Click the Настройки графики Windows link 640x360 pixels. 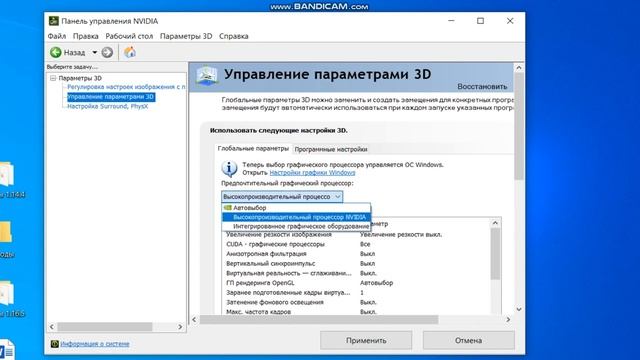tap(312, 173)
